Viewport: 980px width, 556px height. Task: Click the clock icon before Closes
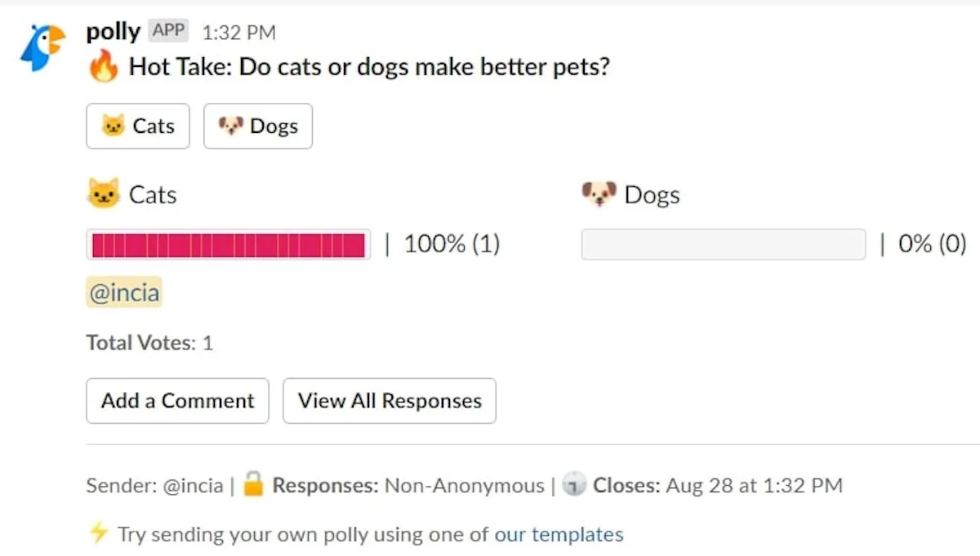pos(575,484)
